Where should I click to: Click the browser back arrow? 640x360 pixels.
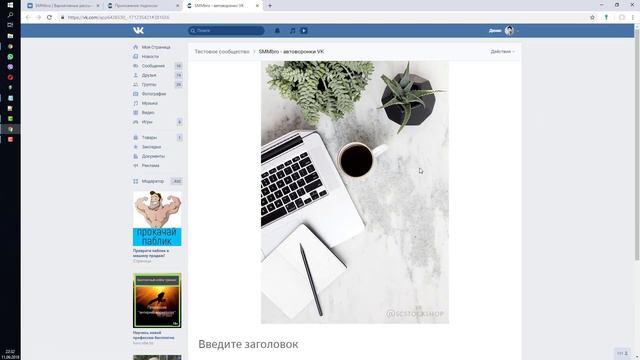pyautogui.click(x=28, y=18)
